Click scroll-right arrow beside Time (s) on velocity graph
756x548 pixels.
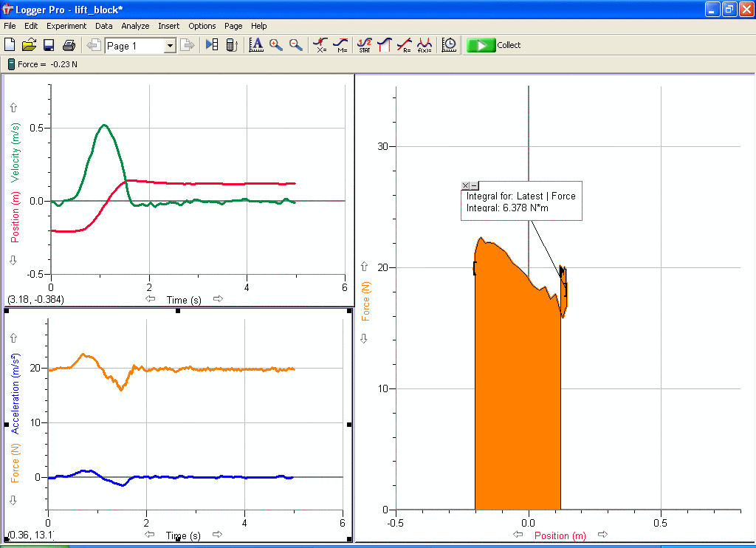point(218,299)
